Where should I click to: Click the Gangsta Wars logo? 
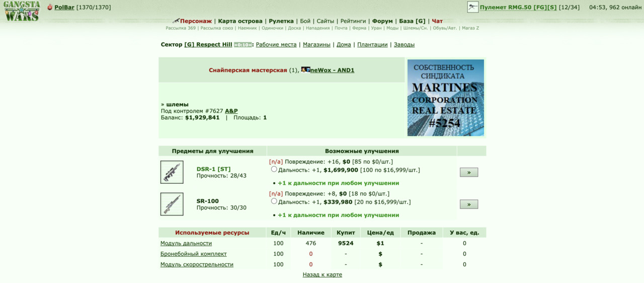click(21, 11)
